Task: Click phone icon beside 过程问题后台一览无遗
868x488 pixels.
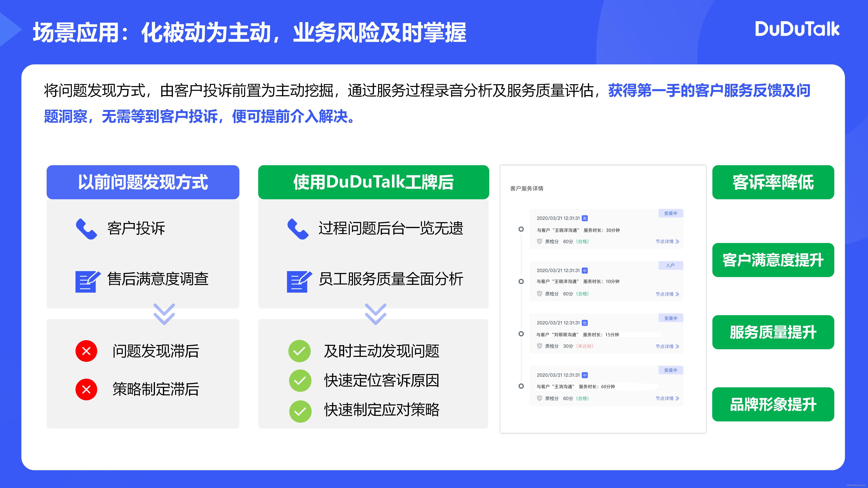Action: (298, 229)
